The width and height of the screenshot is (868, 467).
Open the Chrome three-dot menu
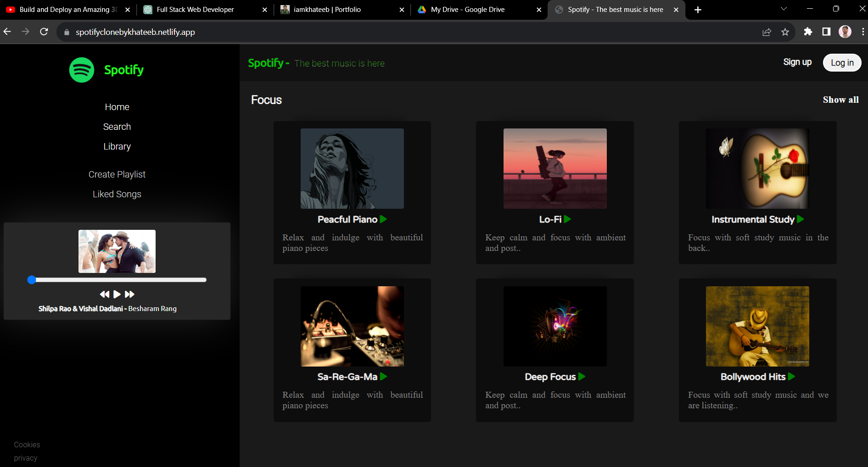pos(863,31)
